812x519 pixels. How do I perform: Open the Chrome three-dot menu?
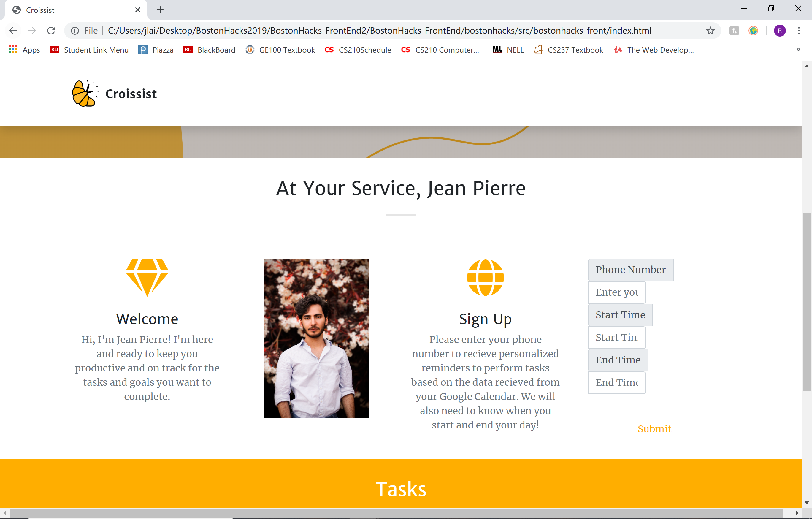(x=799, y=31)
